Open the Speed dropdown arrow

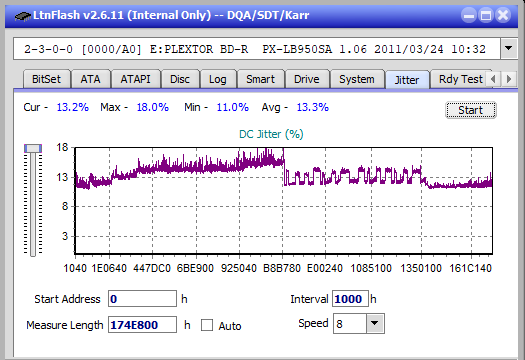pyautogui.click(x=375, y=323)
